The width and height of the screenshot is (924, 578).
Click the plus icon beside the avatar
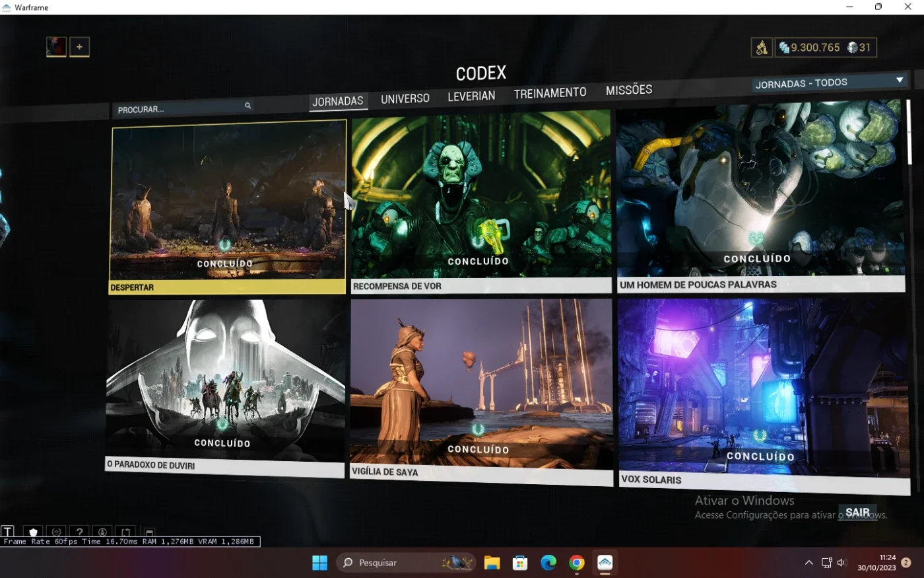click(79, 46)
